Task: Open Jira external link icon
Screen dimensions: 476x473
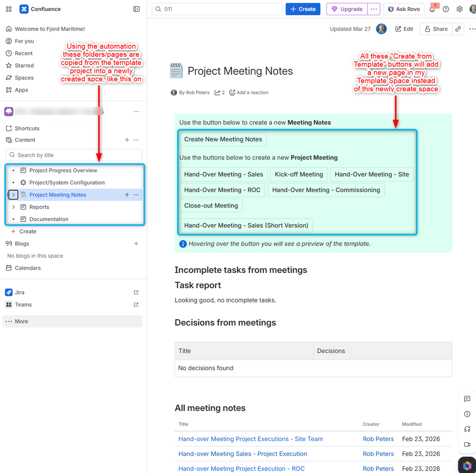Action: click(x=136, y=292)
